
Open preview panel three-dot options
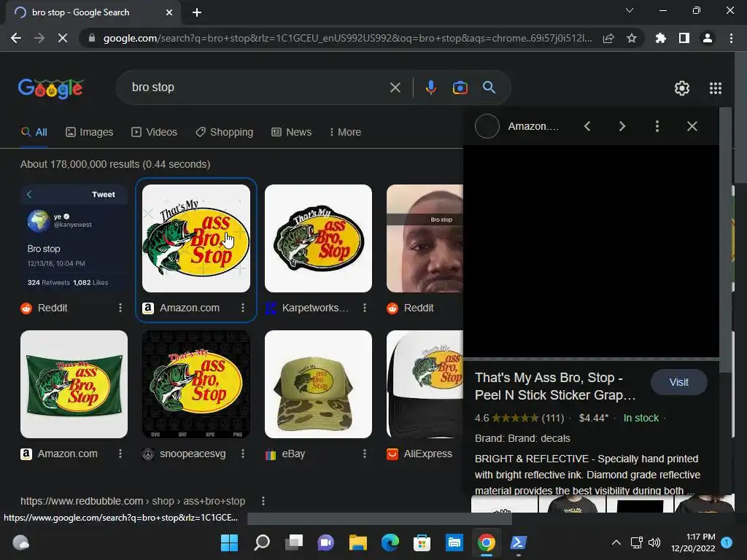pyautogui.click(x=657, y=126)
